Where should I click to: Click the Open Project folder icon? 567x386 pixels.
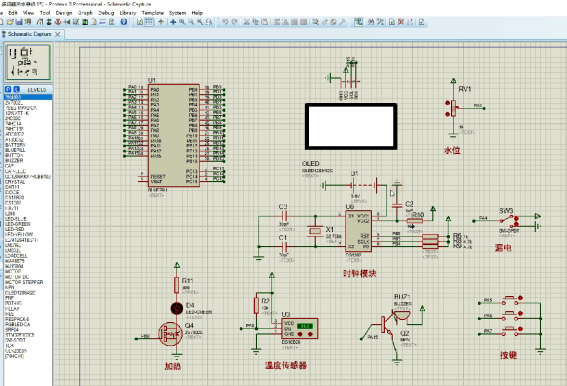(10, 22)
